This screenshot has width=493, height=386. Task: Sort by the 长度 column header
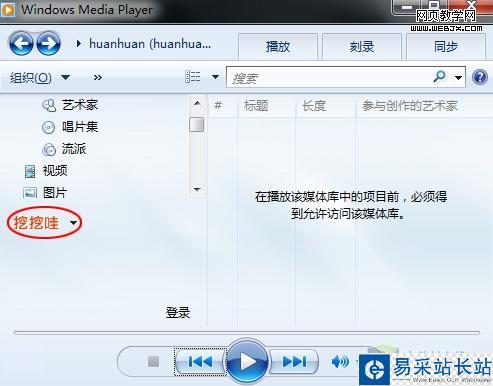[x=314, y=106]
